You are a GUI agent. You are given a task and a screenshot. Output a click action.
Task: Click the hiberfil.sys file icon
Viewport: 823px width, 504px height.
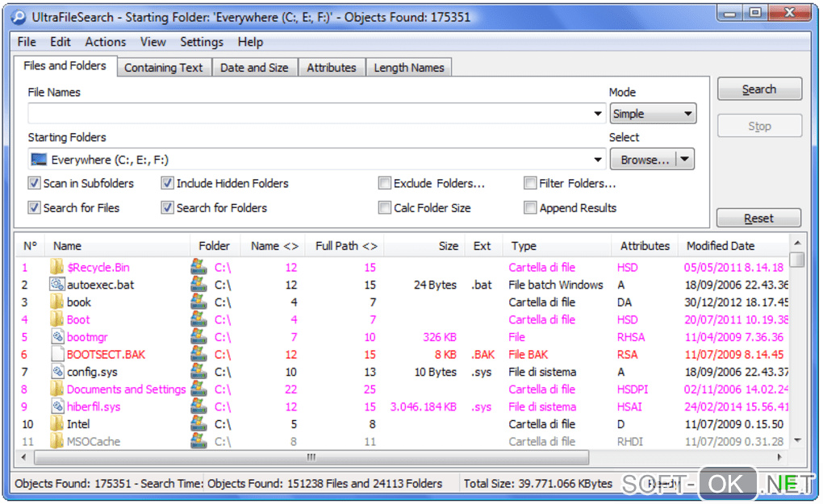click(56, 406)
